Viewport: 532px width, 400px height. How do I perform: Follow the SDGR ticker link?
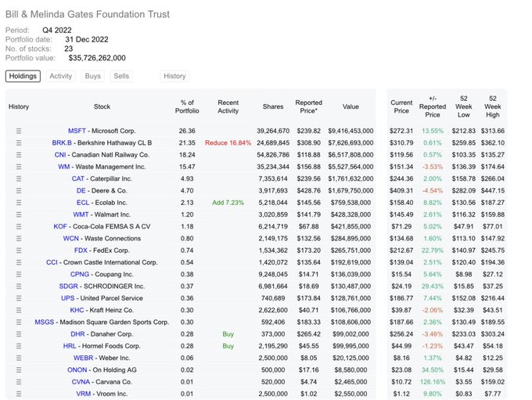click(69, 286)
